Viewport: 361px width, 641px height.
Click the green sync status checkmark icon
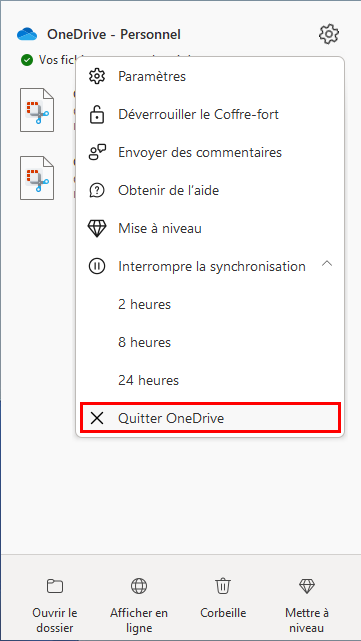point(27,61)
